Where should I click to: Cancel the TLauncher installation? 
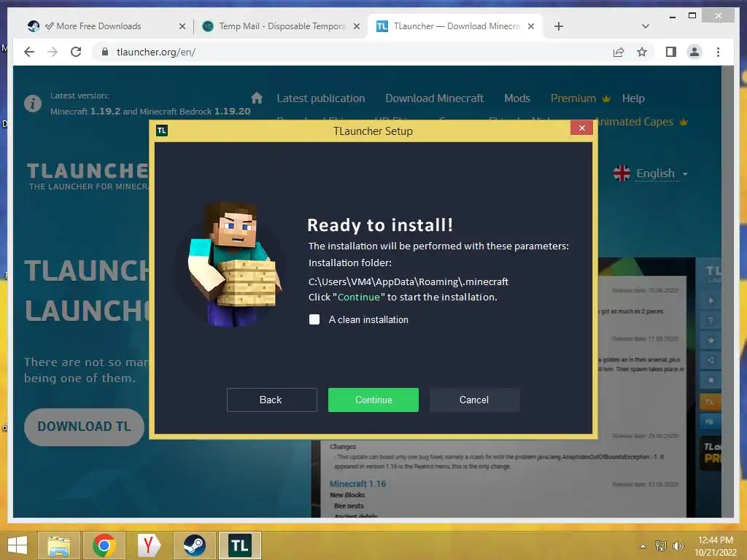474,400
